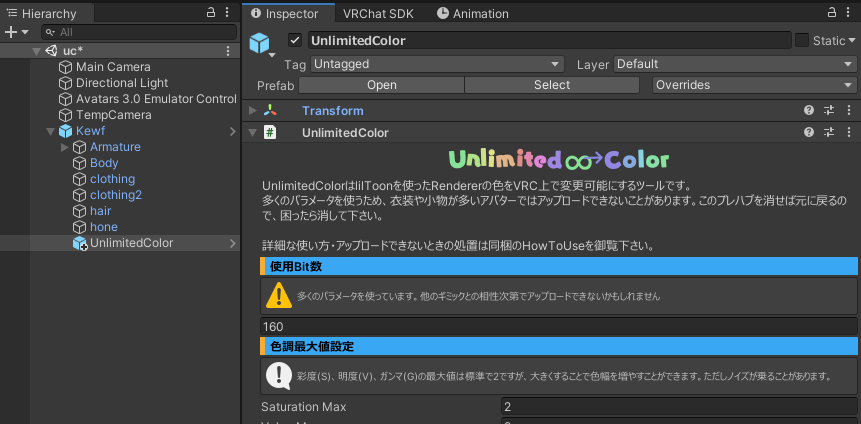Switch to the Animation tab
The width and height of the screenshot is (861, 424).
(473, 14)
